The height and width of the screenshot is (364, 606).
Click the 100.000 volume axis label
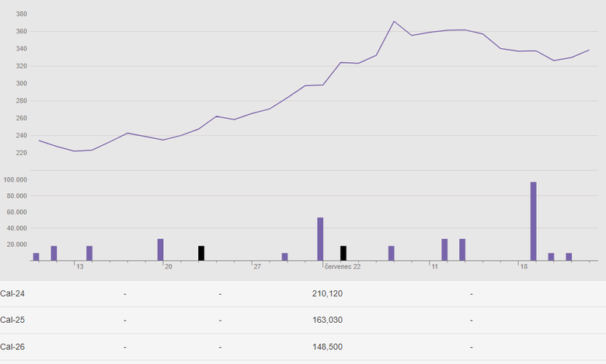coord(16,179)
